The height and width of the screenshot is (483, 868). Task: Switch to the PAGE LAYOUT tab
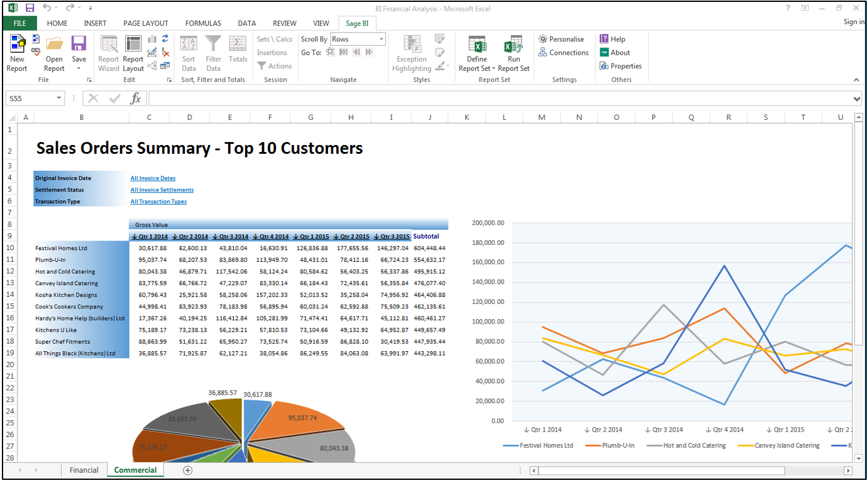coord(146,23)
